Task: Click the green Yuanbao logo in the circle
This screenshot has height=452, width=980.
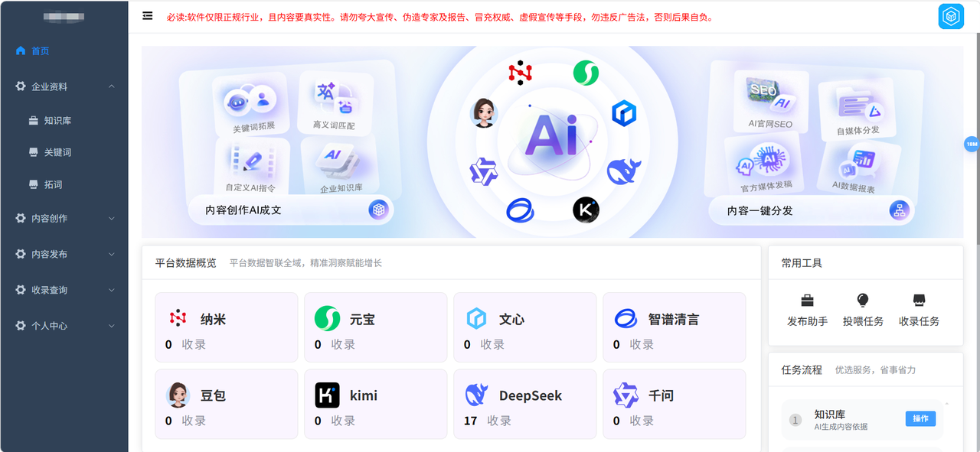Action: [x=586, y=73]
